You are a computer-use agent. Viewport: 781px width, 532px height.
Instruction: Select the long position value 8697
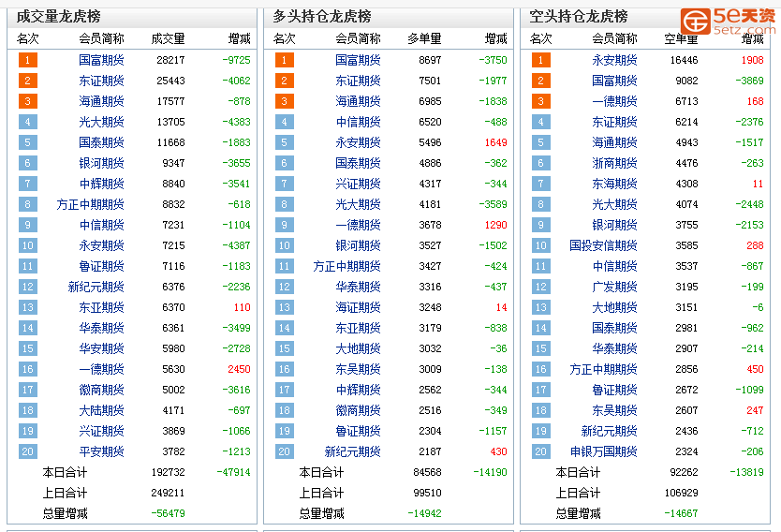430,60
